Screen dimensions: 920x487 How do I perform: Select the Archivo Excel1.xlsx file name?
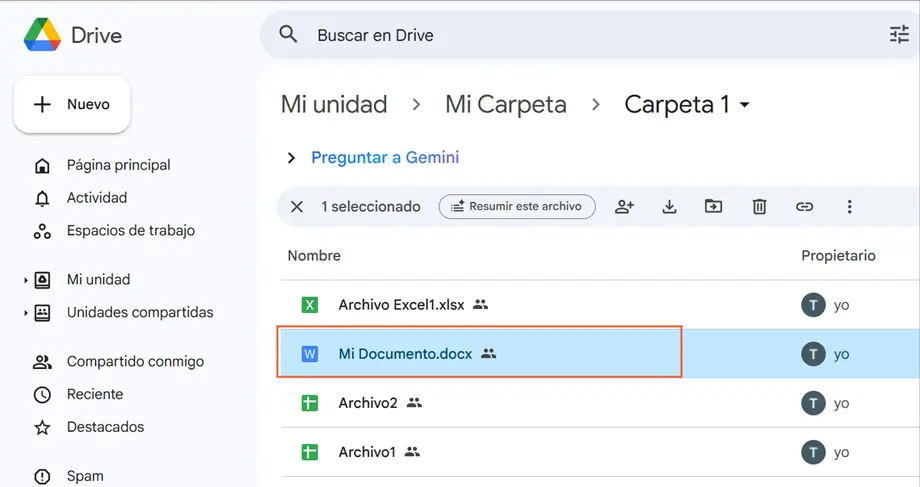[x=401, y=305]
